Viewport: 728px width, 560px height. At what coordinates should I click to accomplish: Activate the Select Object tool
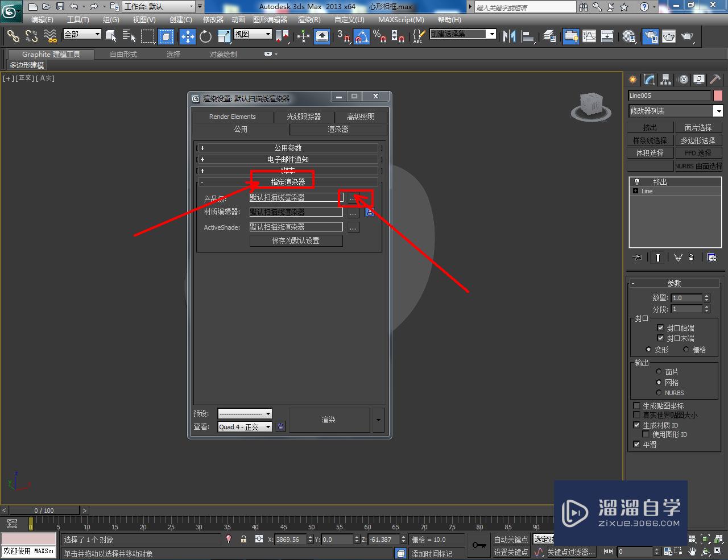click(111, 36)
